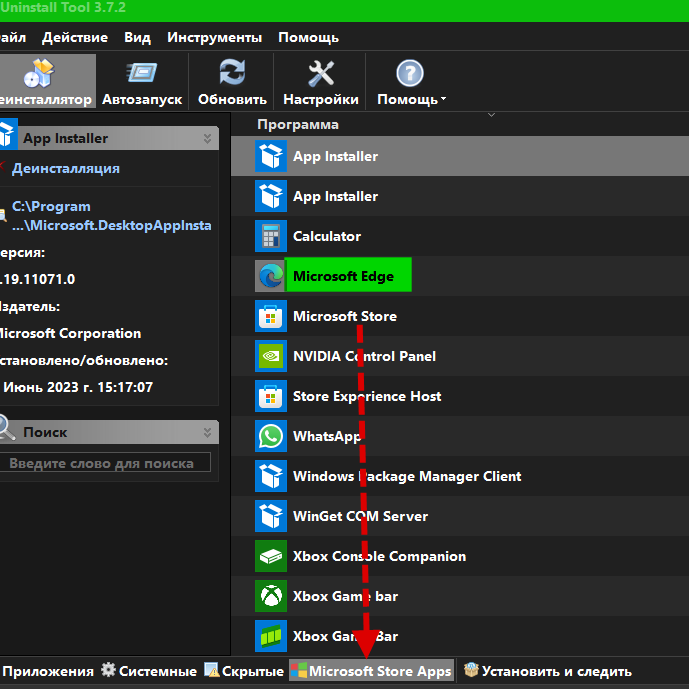689x689 pixels.
Task: Open Настройки wrench and screwdriver icon
Action: [321, 73]
